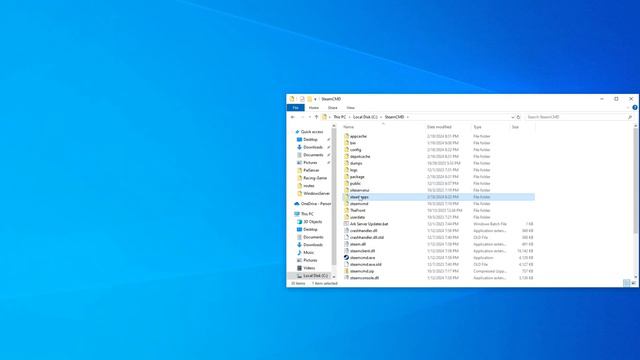Open address bar history dropdown
The image size is (640, 360).
point(513,117)
